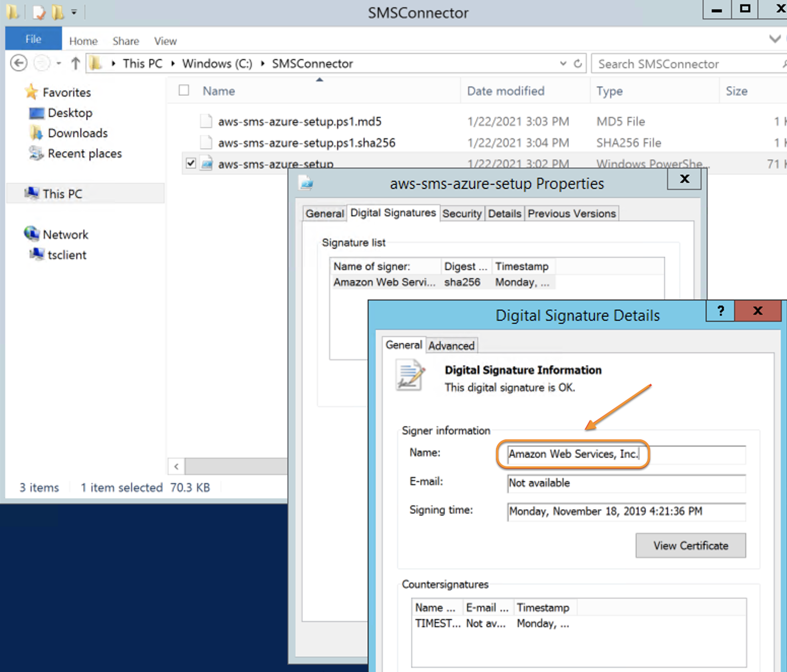Click the Network icon in sidebar

pos(31,234)
